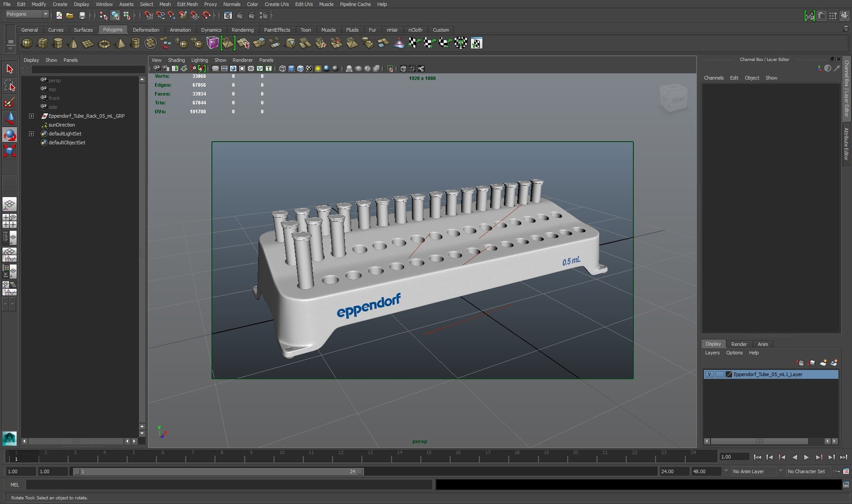Select the Select Tool arrow in toolbox
The width and height of the screenshot is (852, 504).
(x=9, y=70)
